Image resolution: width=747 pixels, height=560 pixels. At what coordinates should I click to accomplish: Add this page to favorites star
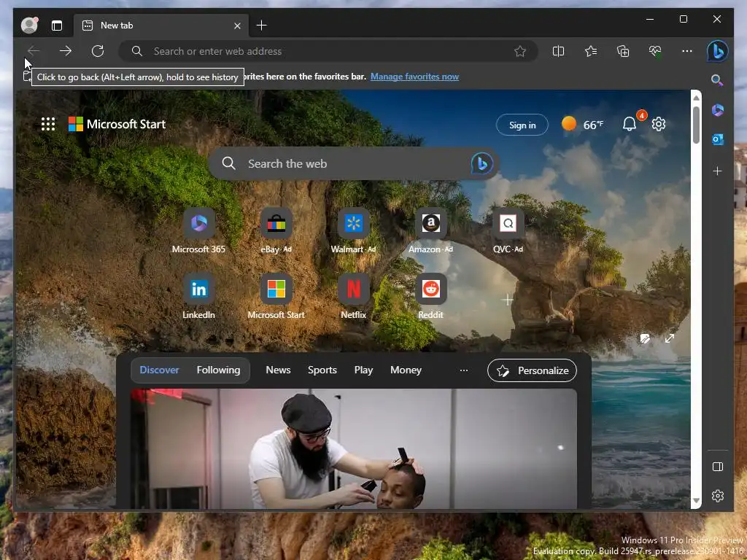520,51
